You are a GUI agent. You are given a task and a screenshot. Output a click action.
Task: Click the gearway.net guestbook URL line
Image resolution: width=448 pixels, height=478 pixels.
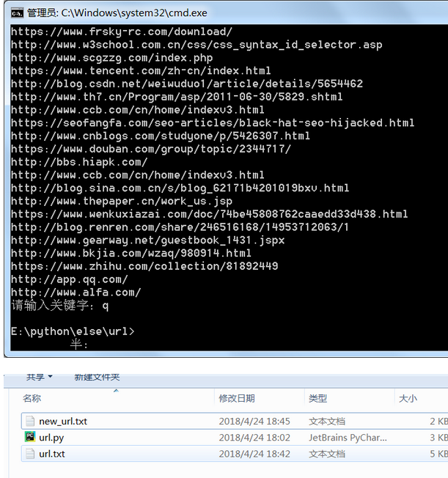point(147,240)
